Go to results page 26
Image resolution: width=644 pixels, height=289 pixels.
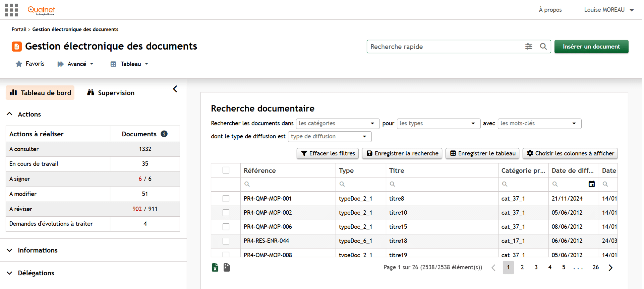click(x=595, y=267)
